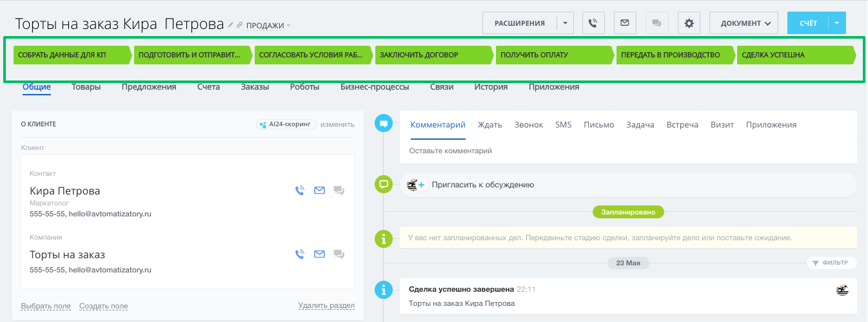
Task: Switch to the Товары tab
Action: (86, 87)
